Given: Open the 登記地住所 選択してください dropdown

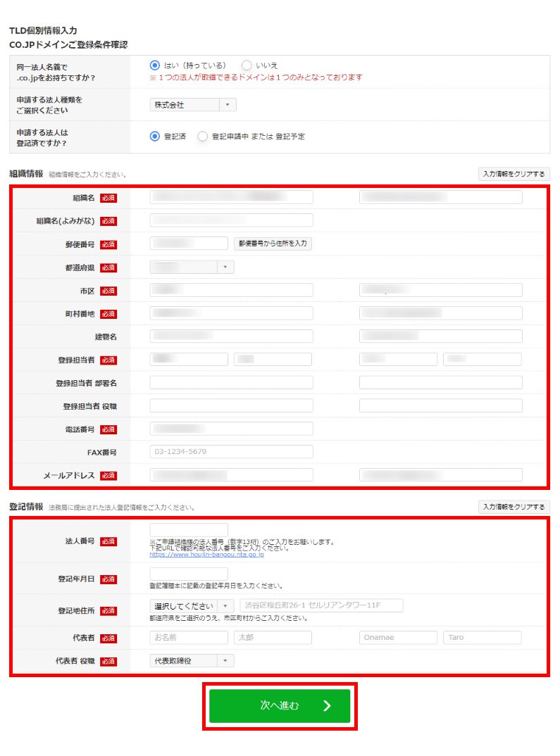Looking at the screenshot, I should (192, 606).
